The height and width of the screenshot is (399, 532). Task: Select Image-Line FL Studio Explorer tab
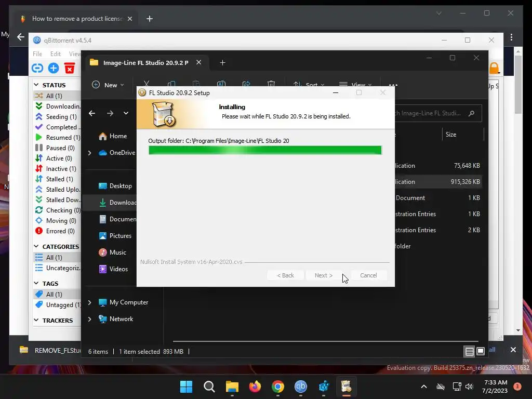tap(146, 63)
